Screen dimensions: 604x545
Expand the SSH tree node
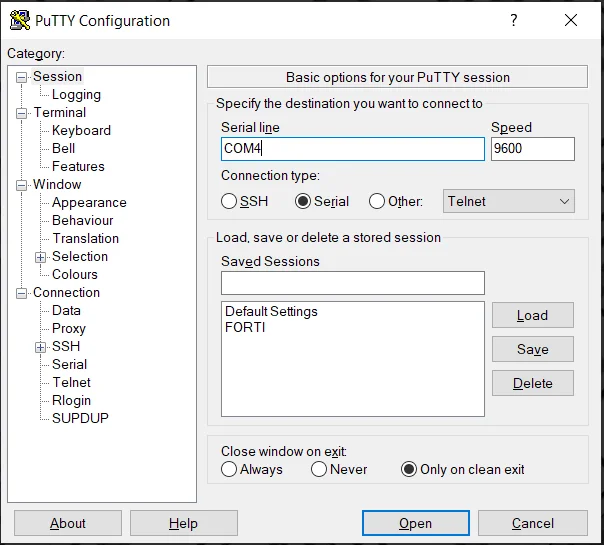click(40, 347)
